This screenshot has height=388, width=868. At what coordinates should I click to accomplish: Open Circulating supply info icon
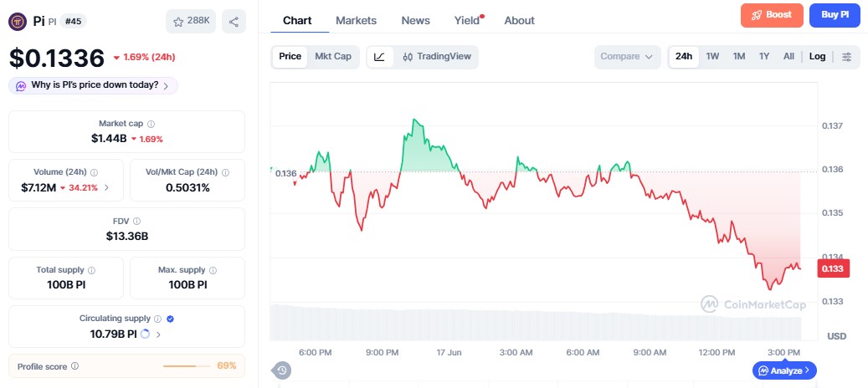157,319
